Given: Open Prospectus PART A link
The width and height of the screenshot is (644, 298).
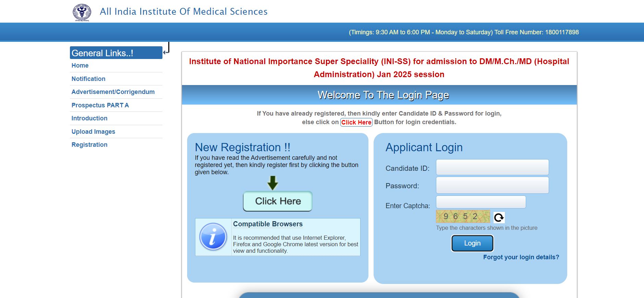Looking at the screenshot, I should tap(100, 105).
